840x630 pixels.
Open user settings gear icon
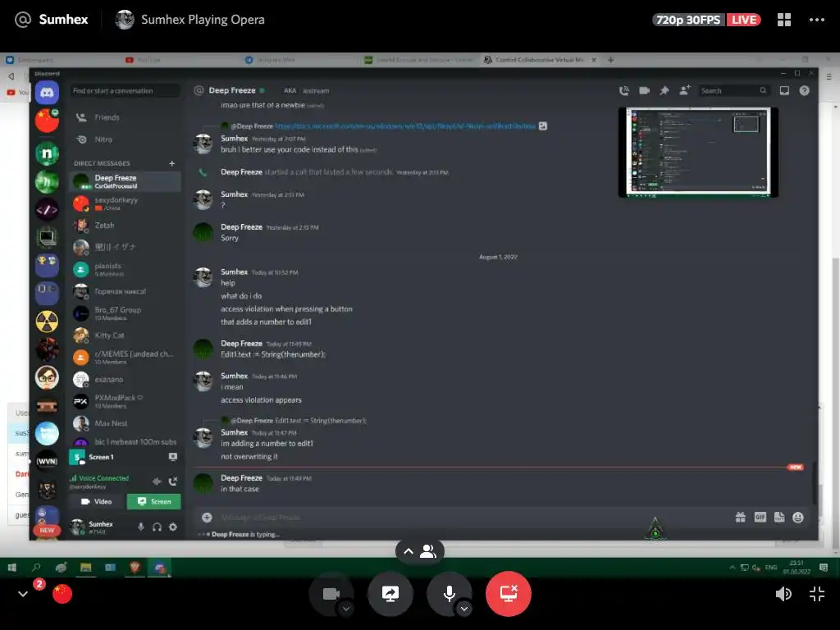click(173, 527)
